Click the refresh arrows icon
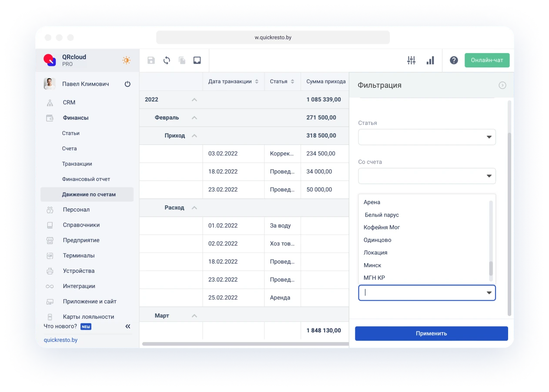The image size is (549, 392). [x=167, y=60]
